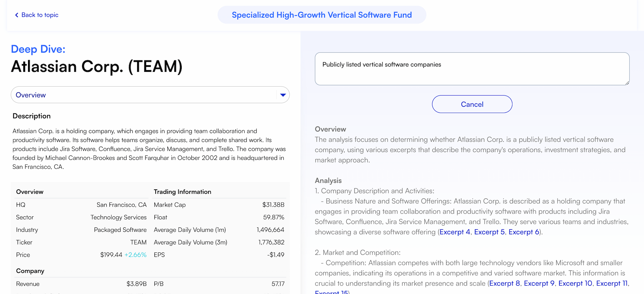644x294 pixels.
Task: Open the Excerpt 5 citation link
Action: pyautogui.click(x=489, y=232)
